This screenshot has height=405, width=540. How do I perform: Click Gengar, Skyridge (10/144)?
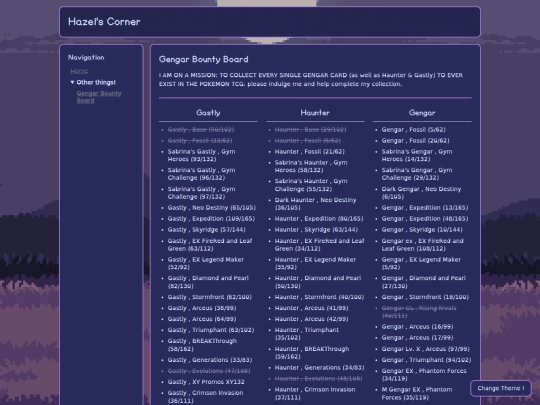tap(422, 230)
